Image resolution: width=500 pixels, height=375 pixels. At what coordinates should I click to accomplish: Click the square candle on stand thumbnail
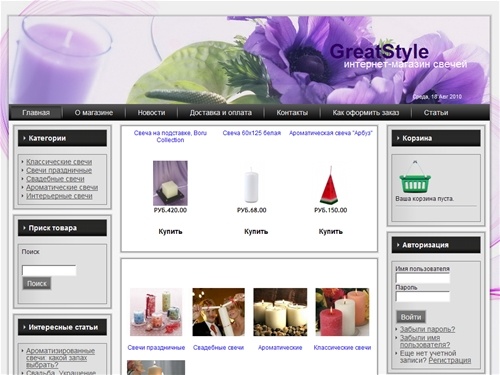tap(170, 183)
